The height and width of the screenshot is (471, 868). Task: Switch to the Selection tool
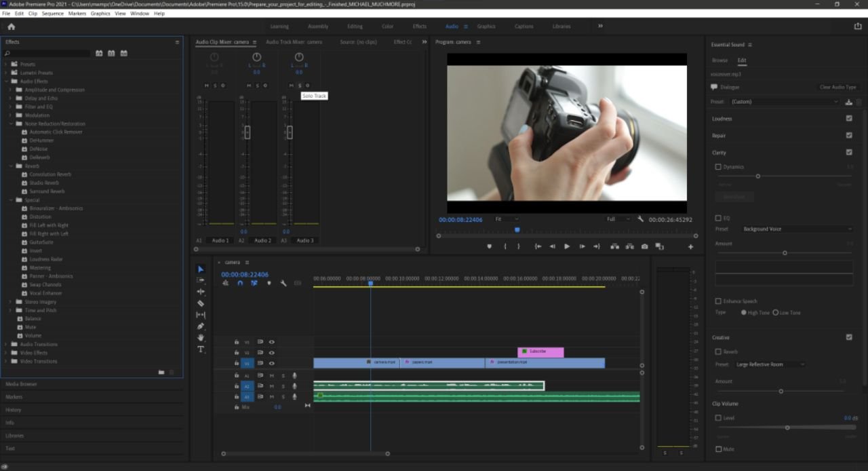pos(201,269)
